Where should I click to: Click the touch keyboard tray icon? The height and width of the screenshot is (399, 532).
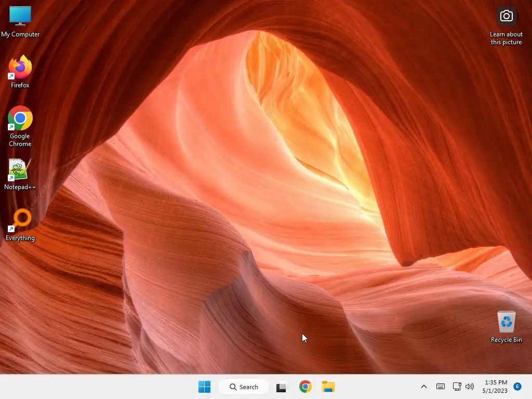[x=441, y=387]
